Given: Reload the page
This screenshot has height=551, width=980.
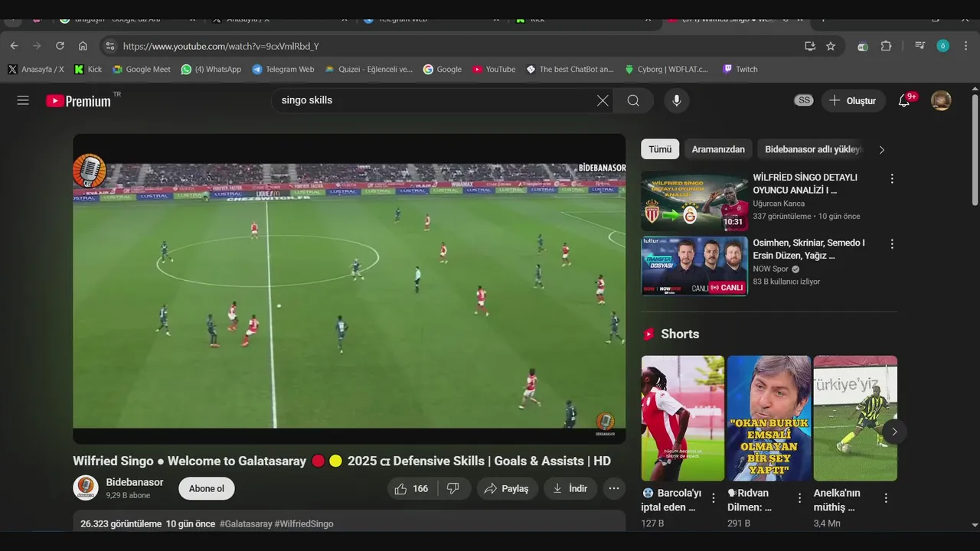Looking at the screenshot, I should 60,46.
